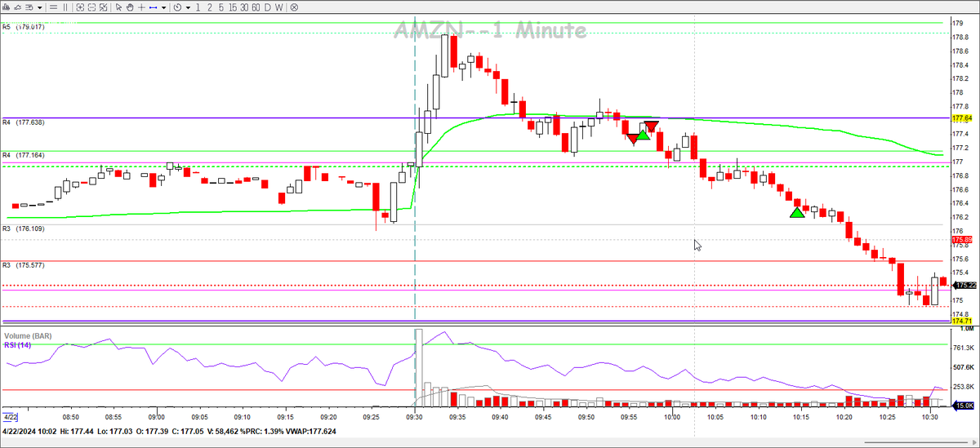Click the zoom-in chart icon
This screenshot has width=980, height=448.
[80, 7]
